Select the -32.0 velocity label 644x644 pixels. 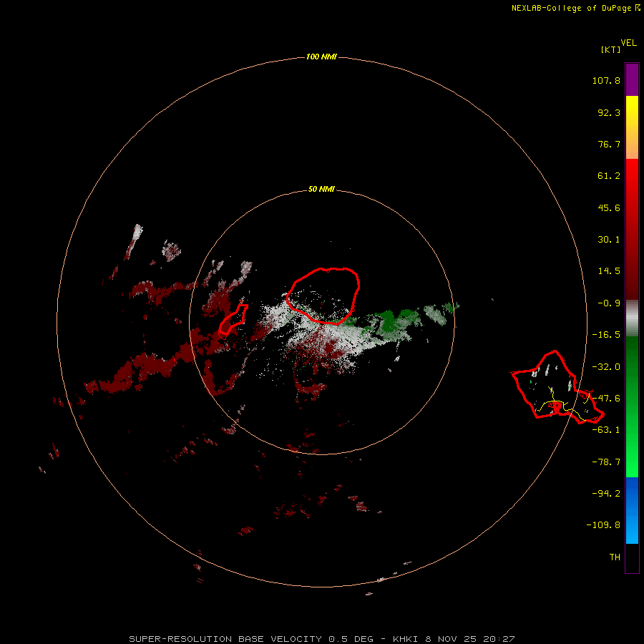606,367
